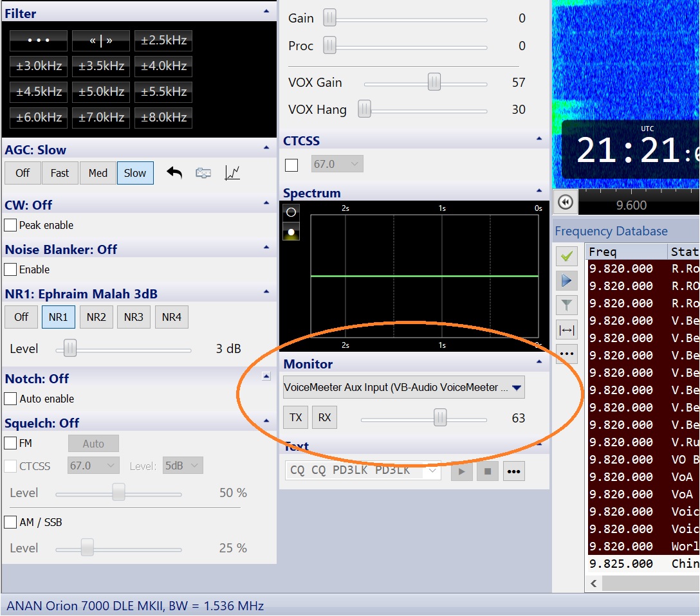The width and height of the screenshot is (700, 616).
Task: Select the hollow circle Spectrum mode icon
Action: click(291, 212)
